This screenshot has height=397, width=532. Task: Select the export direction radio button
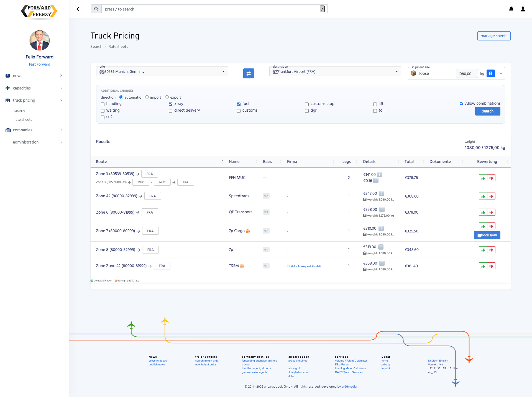(167, 97)
